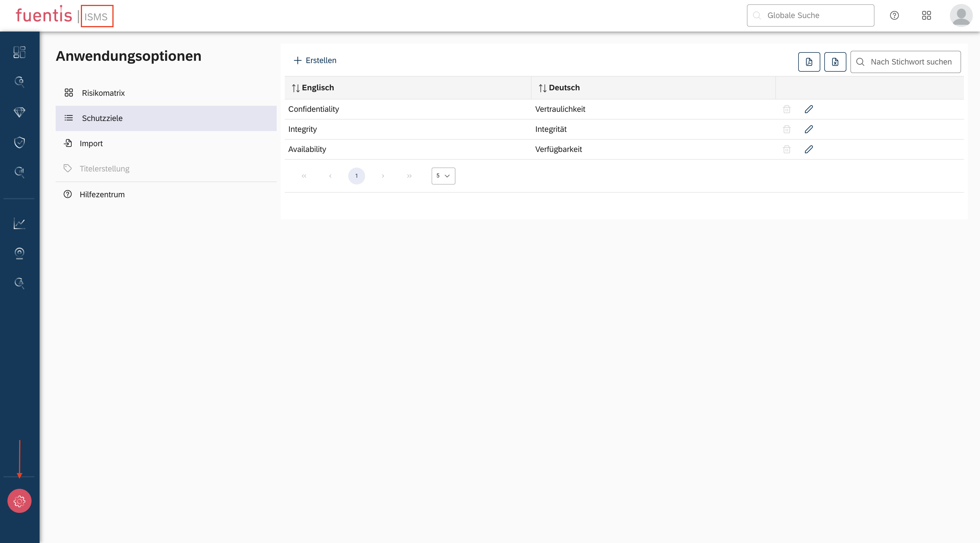This screenshot has width=980, height=543.
Task: Export table as PDF icon
Action: pos(809,62)
